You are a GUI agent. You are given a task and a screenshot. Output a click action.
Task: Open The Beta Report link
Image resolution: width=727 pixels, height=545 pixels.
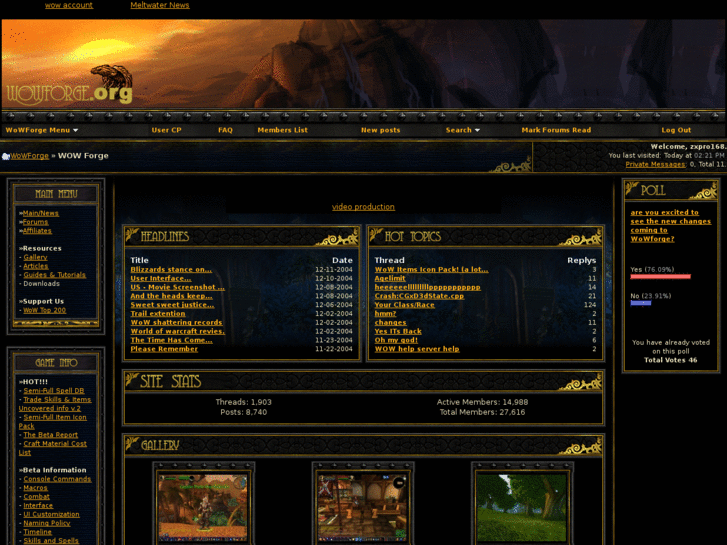coord(51,435)
